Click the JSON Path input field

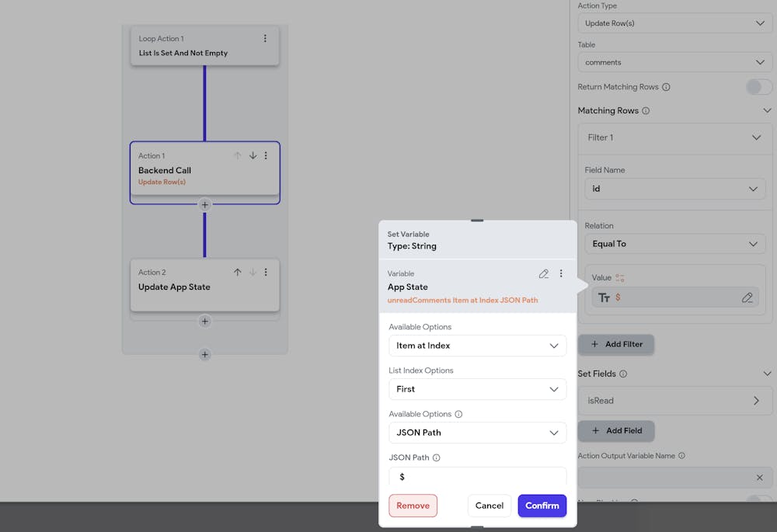pos(477,477)
